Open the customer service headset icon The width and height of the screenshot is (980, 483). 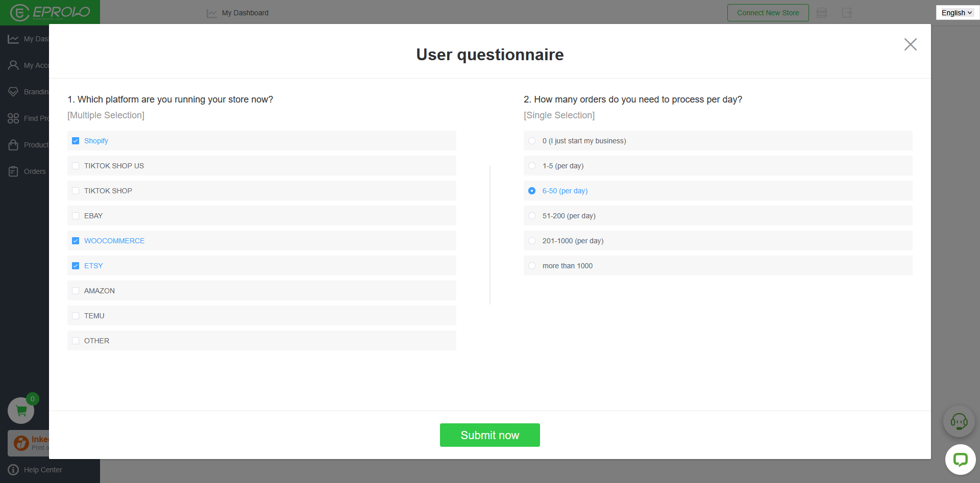click(959, 421)
